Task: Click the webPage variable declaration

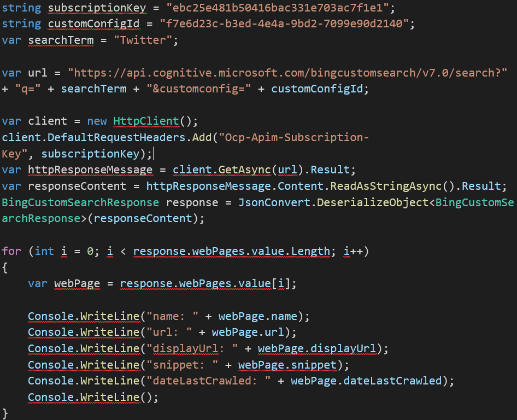Action: point(77,284)
